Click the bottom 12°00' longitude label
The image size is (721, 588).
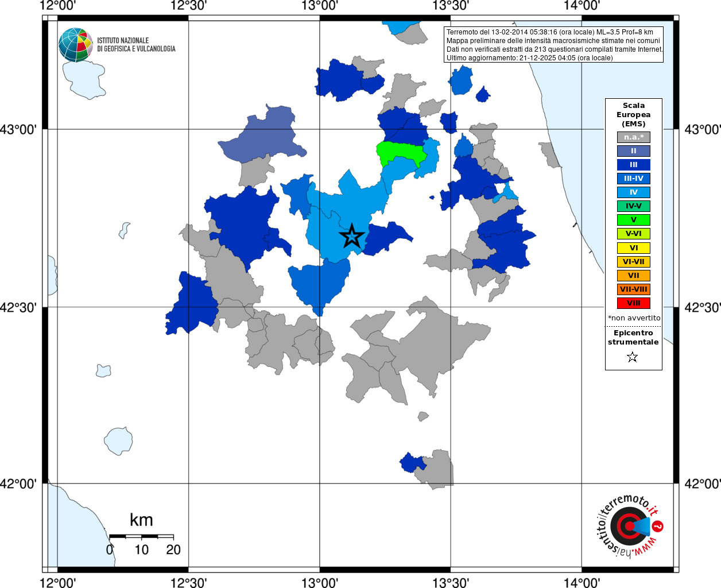tap(58, 582)
